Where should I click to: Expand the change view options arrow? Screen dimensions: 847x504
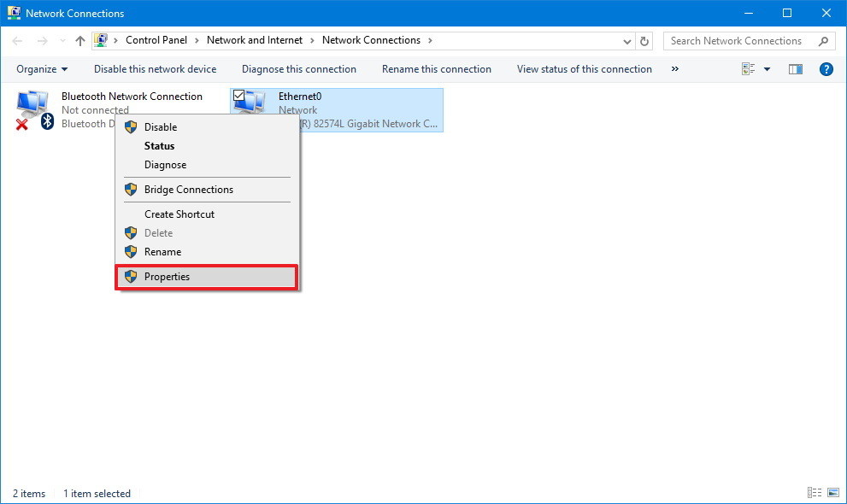[x=767, y=69]
